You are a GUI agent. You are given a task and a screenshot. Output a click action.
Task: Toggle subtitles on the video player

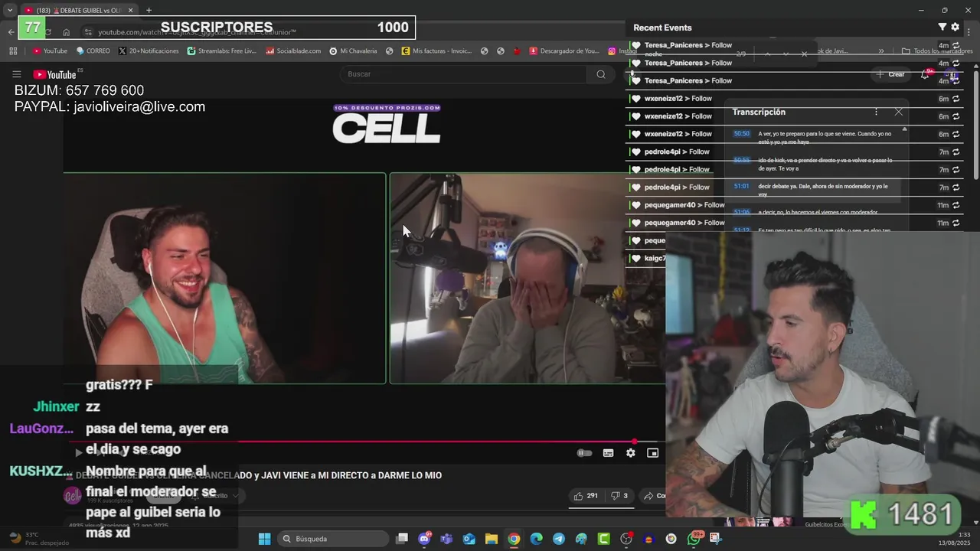[x=608, y=453]
